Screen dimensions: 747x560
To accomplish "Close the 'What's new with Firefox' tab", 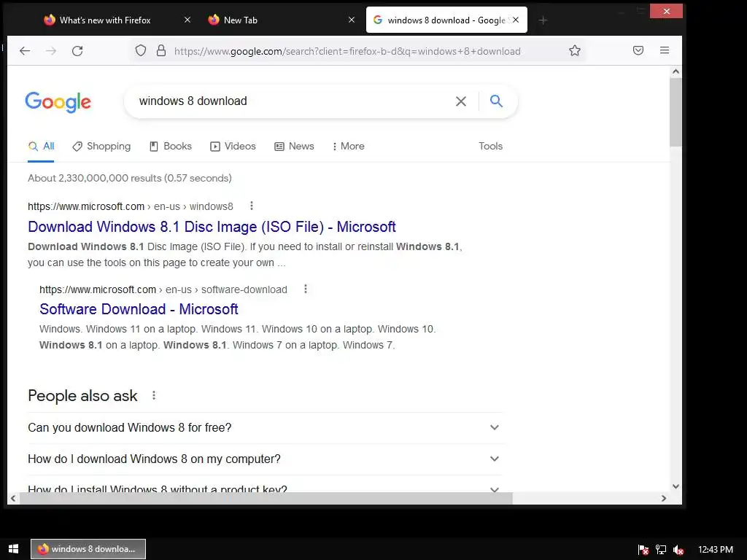I will coord(187,20).
